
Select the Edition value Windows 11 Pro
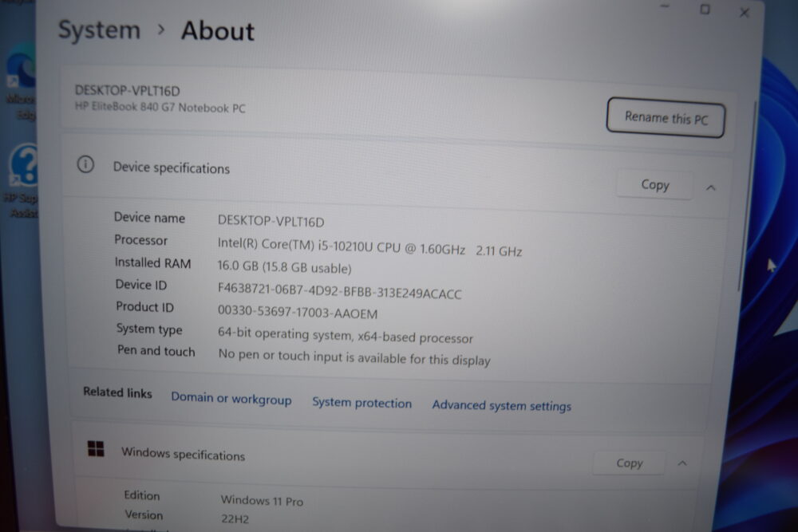pos(262,500)
